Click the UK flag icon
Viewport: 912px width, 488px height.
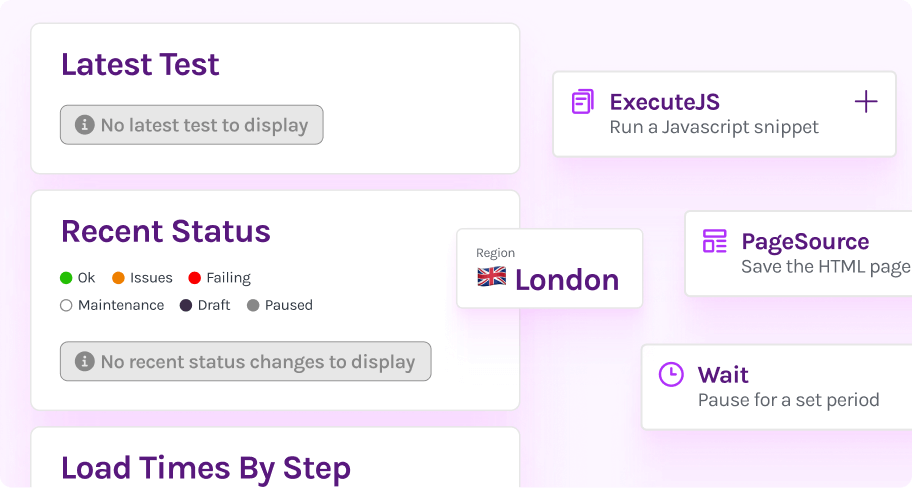click(x=491, y=277)
